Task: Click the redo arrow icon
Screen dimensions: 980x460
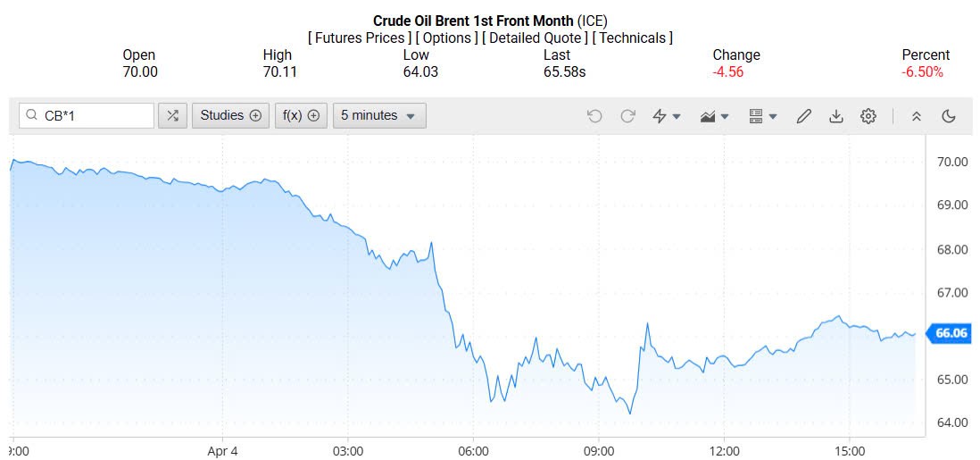Action: [x=627, y=116]
